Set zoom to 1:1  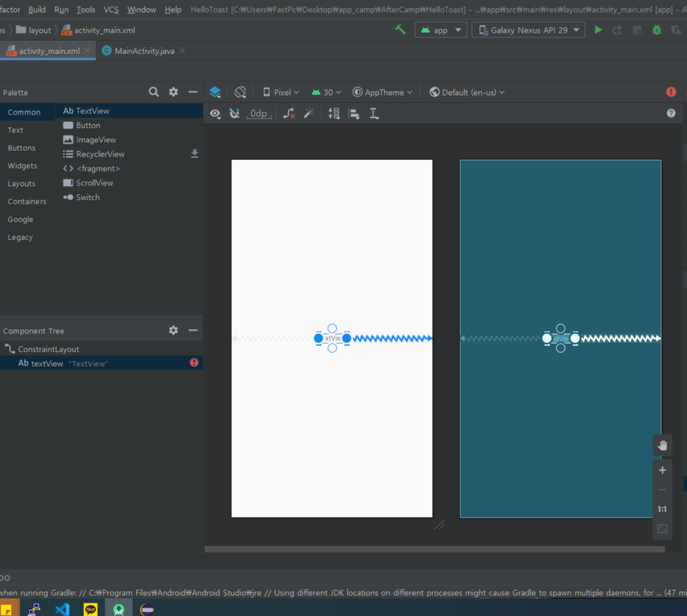pyautogui.click(x=662, y=509)
